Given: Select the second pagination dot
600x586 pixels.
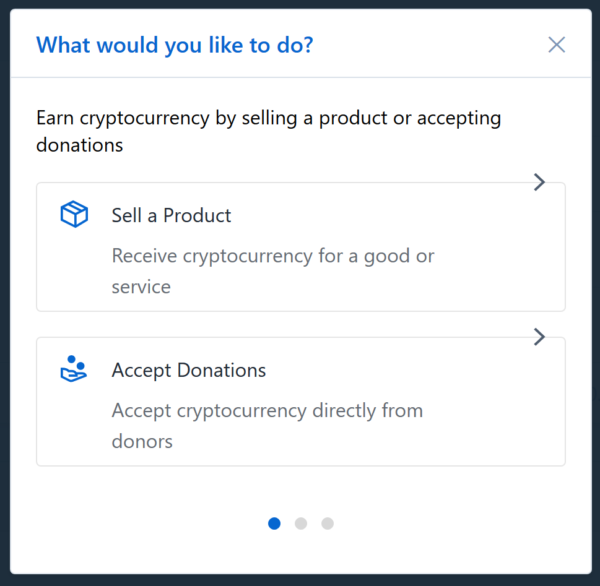Looking at the screenshot, I should (x=301, y=523).
